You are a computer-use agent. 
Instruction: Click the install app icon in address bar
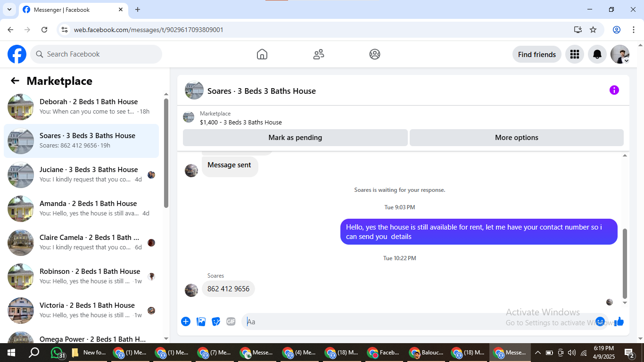coord(578,30)
